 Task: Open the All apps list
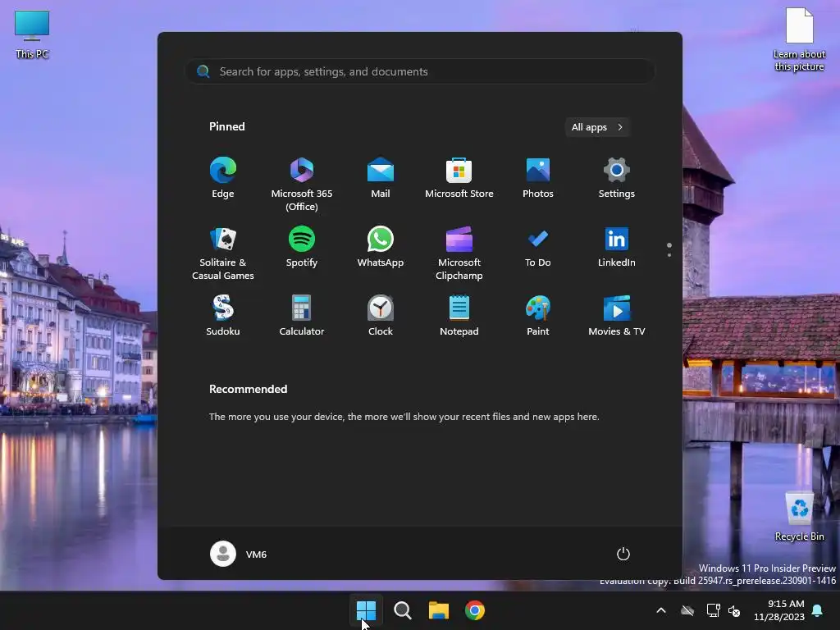click(597, 127)
